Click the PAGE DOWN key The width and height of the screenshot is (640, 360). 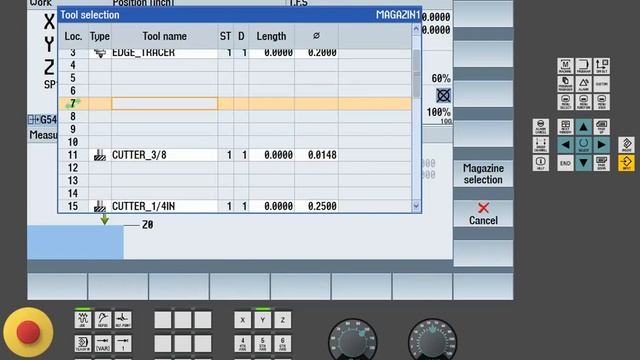pyautogui.click(x=602, y=163)
